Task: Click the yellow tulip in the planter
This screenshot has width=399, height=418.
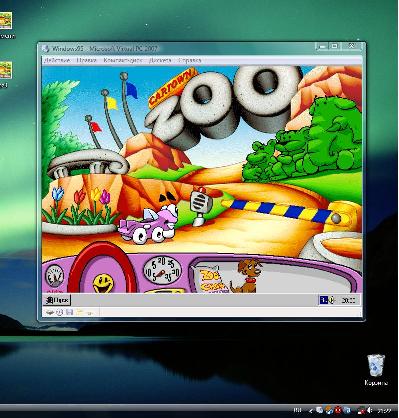Action: tap(96, 194)
